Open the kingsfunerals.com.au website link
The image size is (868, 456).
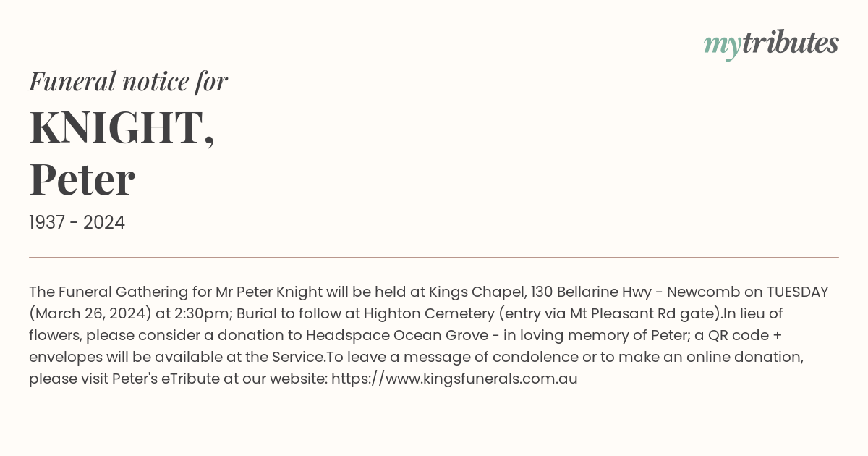[x=454, y=379]
